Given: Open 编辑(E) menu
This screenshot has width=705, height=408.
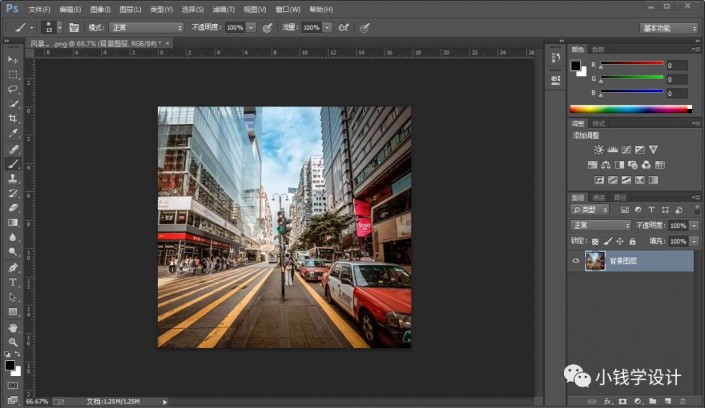Looking at the screenshot, I should [x=70, y=9].
